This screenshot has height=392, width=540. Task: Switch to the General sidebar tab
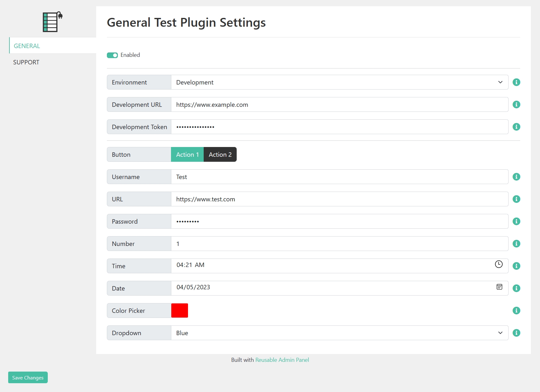(x=27, y=46)
